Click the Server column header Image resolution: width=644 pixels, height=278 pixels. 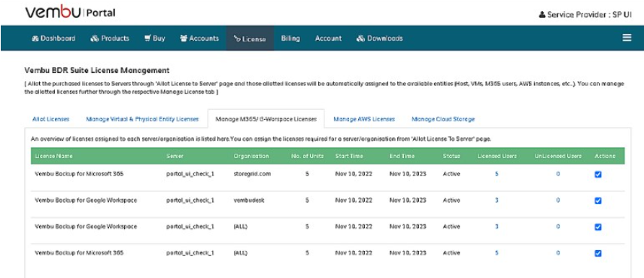point(175,156)
